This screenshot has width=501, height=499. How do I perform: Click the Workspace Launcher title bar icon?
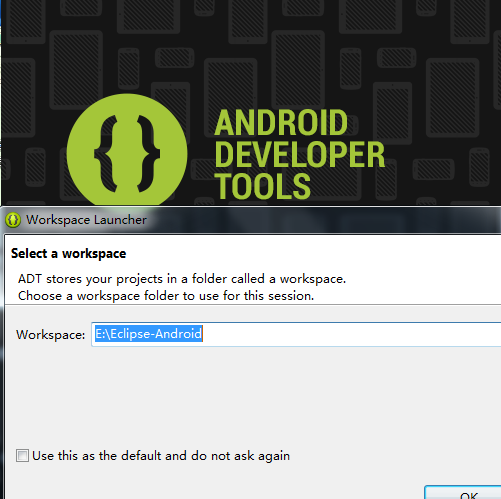point(13,220)
